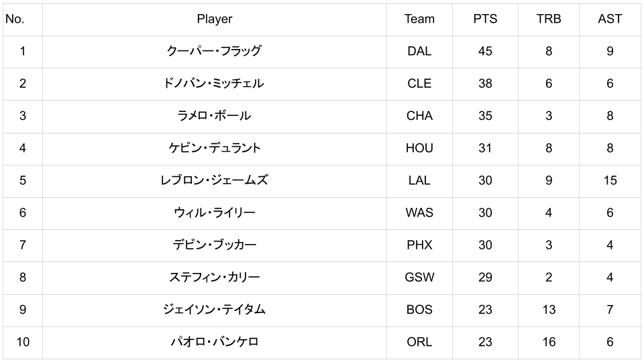644x362 pixels.
Task: Select パオロ・バンケロ player cell
Action: point(214,342)
